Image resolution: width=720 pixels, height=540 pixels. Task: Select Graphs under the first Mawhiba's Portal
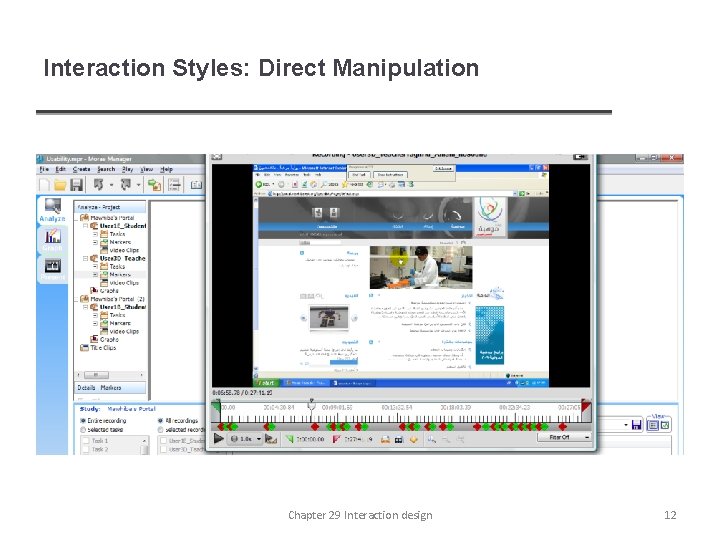coord(104,291)
